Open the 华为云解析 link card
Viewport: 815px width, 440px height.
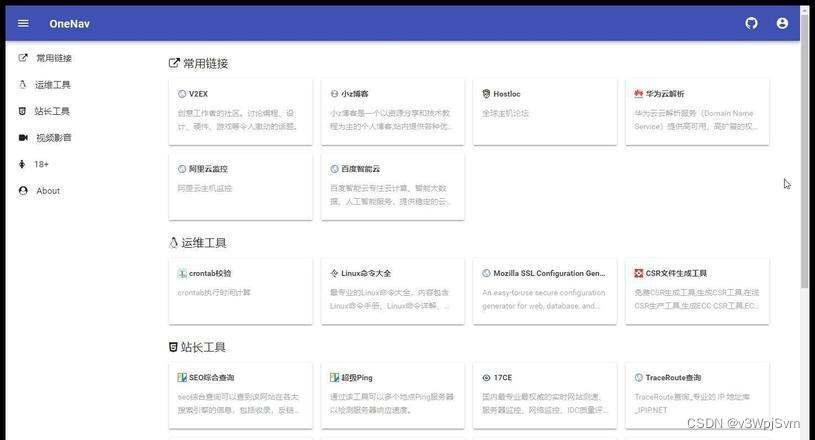click(697, 112)
